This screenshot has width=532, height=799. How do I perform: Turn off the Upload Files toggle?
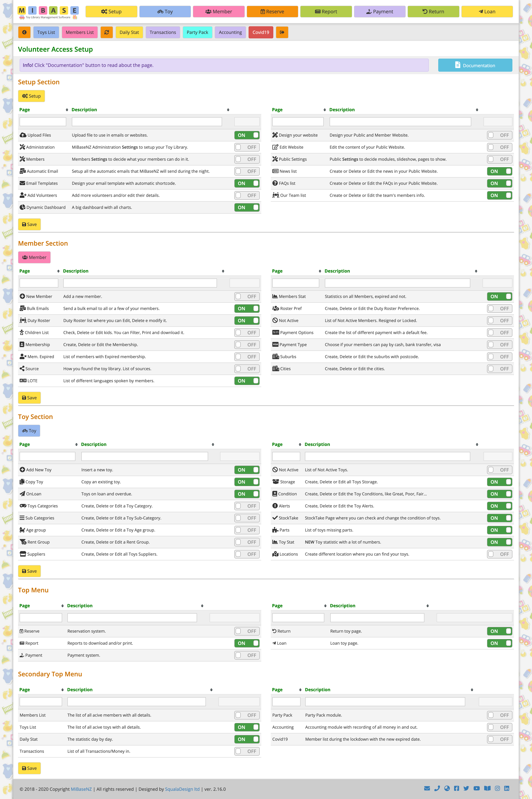(247, 135)
